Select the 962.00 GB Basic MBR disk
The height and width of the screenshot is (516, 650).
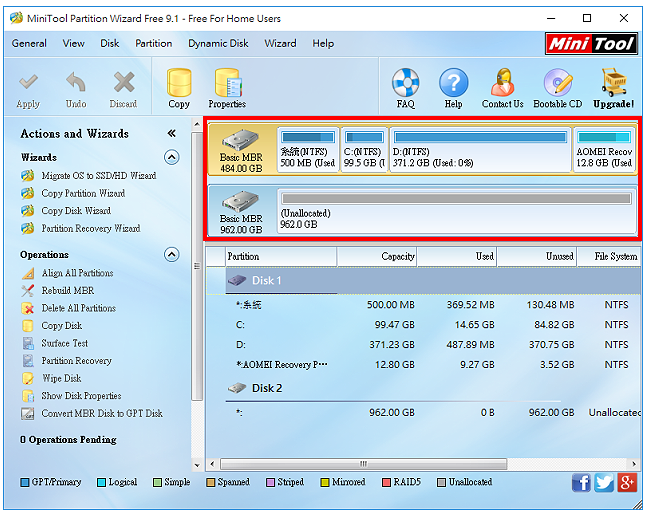point(242,211)
